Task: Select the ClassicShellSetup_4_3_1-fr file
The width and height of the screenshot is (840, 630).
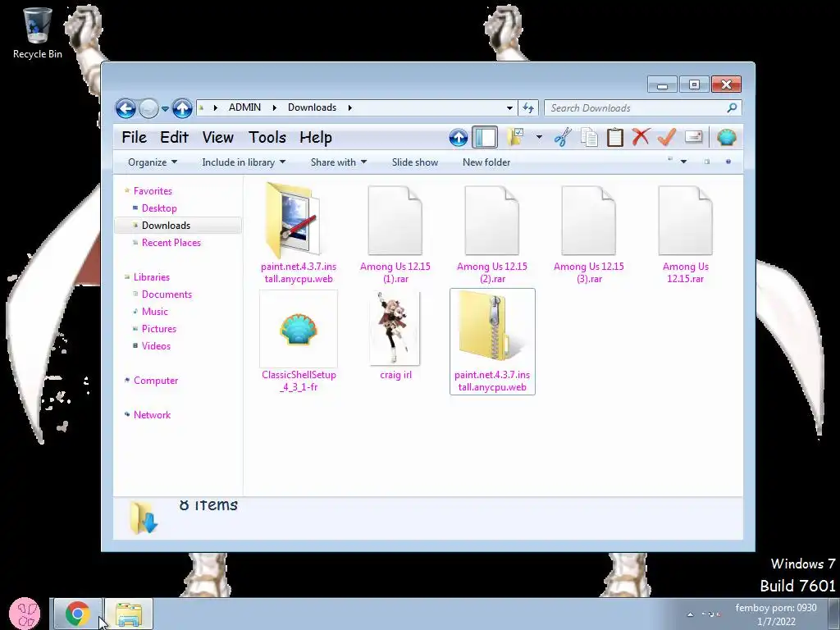Action: coord(299,342)
